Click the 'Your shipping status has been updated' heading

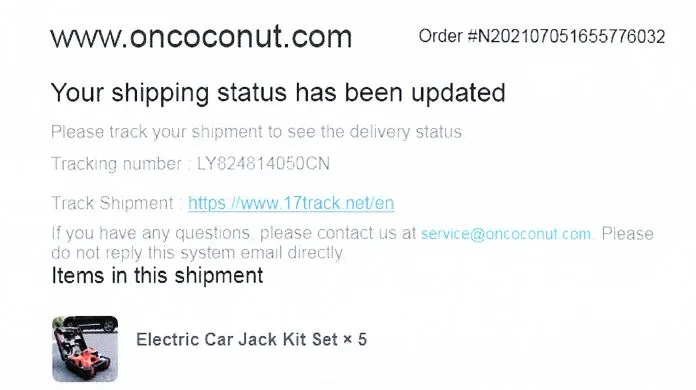point(278,93)
